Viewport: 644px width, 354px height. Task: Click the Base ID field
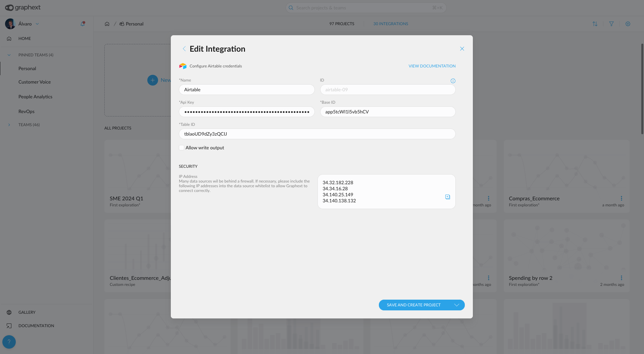(x=388, y=112)
